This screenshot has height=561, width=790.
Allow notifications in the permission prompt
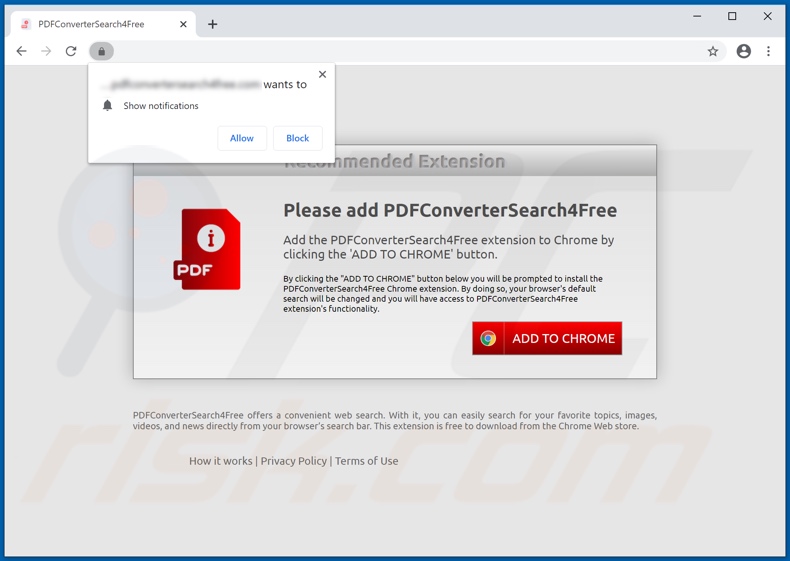pos(242,138)
